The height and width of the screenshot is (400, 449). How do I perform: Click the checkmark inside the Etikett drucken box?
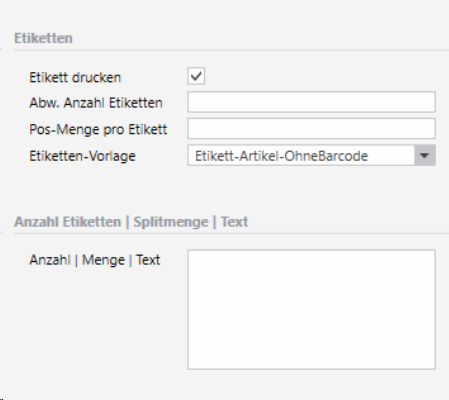click(x=196, y=76)
